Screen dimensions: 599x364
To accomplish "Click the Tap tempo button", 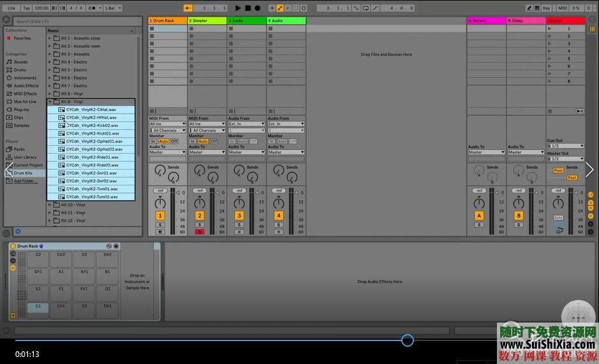I will (x=26, y=8).
